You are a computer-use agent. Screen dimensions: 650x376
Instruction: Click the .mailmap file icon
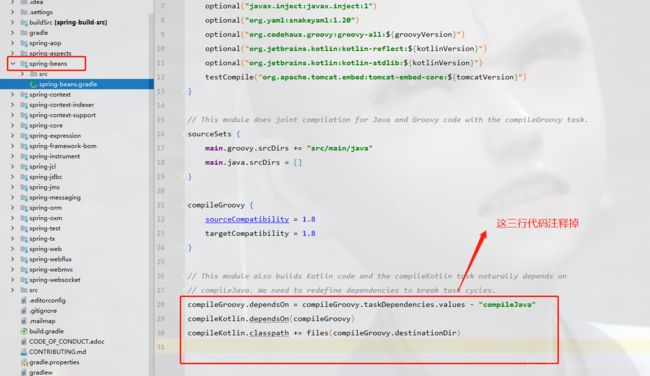(x=24, y=321)
